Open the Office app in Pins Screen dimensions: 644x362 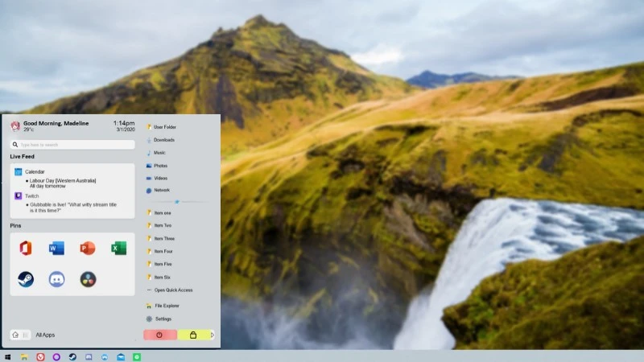26,249
